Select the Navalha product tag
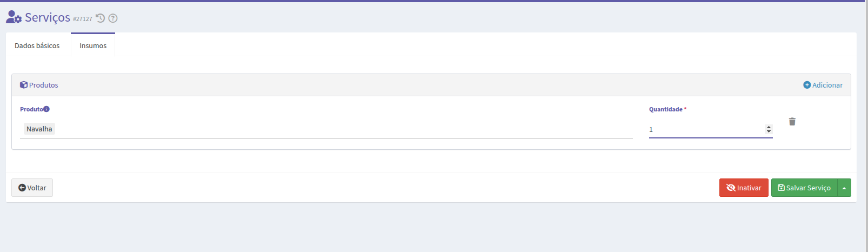Image resolution: width=868 pixels, height=252 pixels. pos(39,129)
